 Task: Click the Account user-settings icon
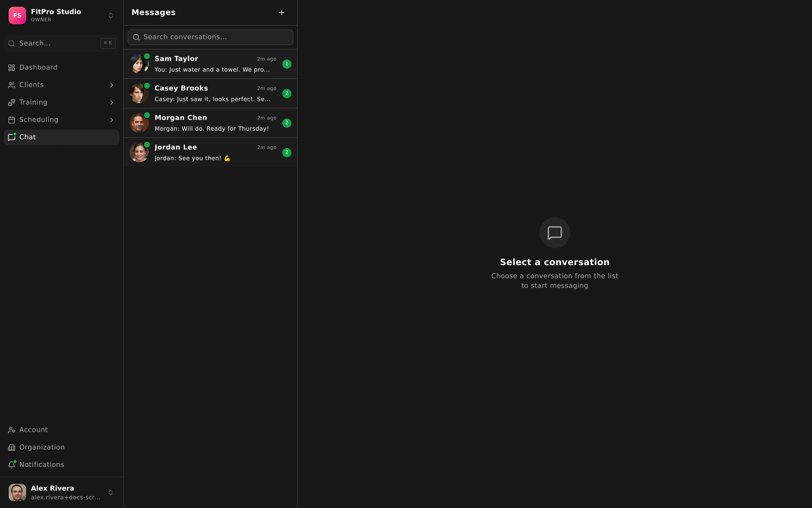12,430
